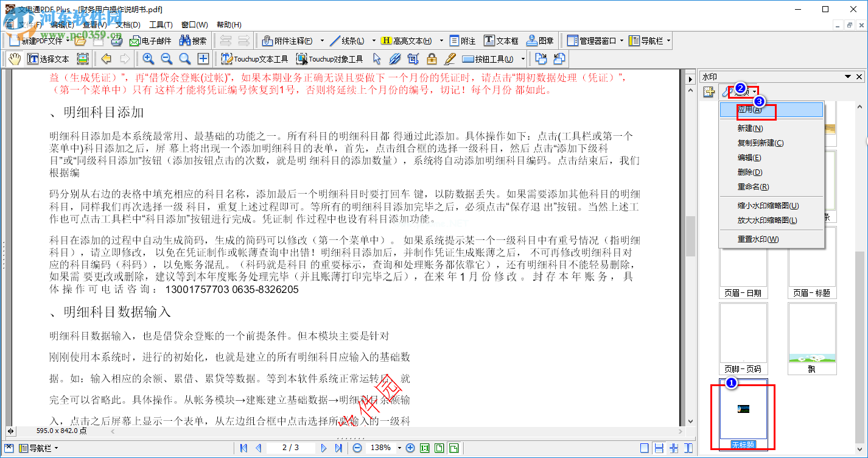The height and width of the screenshot is (458, 868).
Task: Toggle actual size 1:1 view button
Action: pos(425,448)
